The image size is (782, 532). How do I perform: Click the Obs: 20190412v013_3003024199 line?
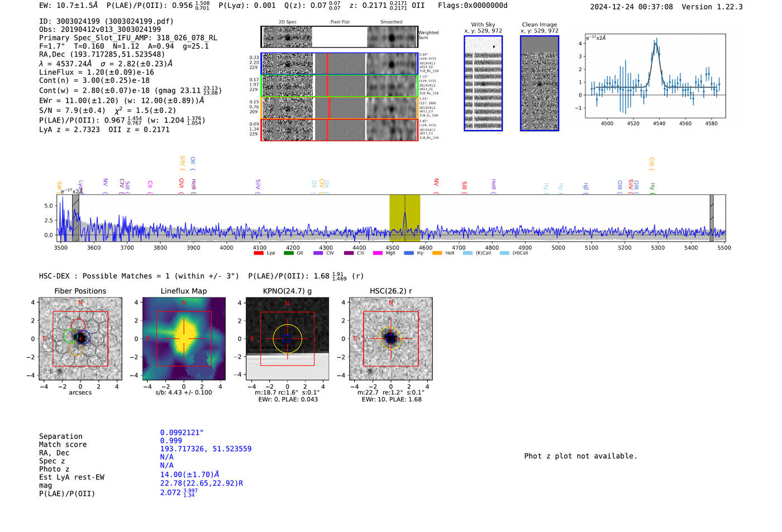pyautogui.click(x=100, y=29)
